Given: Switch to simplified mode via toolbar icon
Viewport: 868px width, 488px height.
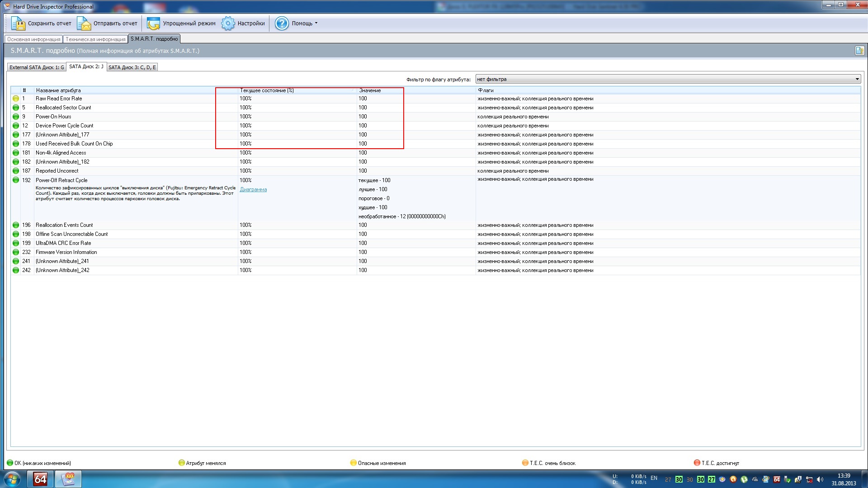Looking at the screenshot, I should click(x=153, y=23).
